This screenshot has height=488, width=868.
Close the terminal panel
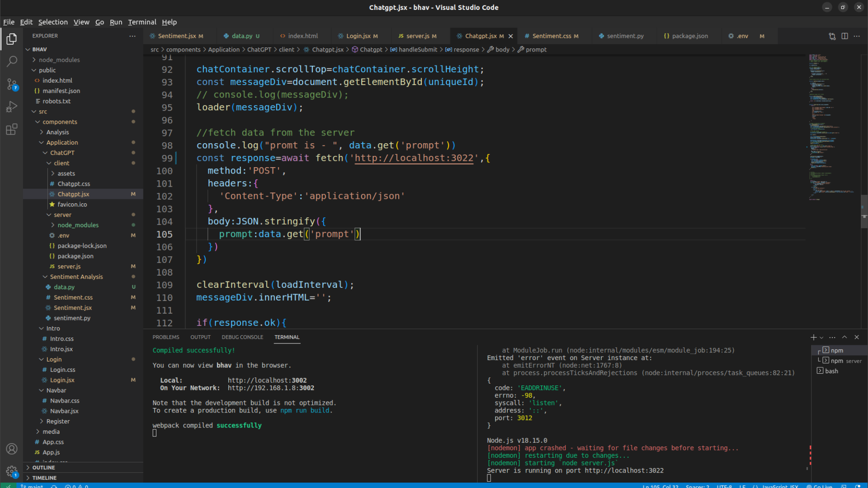[x=856, y=338]
